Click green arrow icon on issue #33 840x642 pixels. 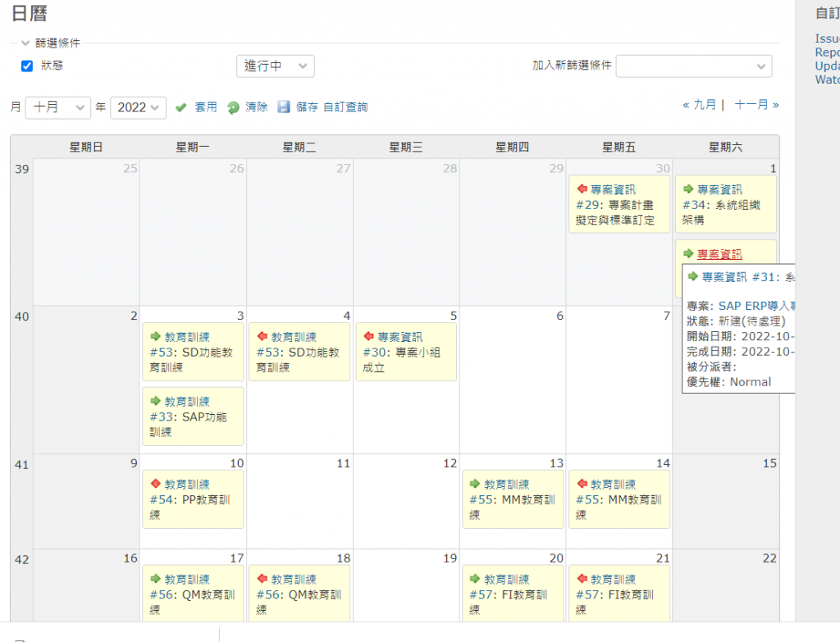[156, 402]
